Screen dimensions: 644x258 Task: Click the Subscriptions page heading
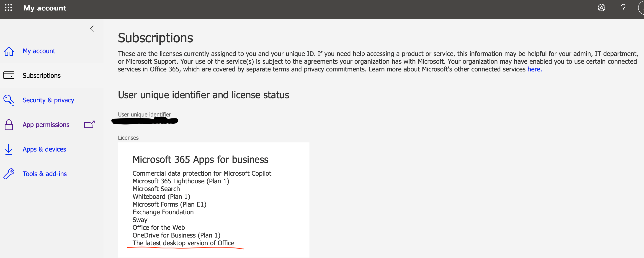155,38
